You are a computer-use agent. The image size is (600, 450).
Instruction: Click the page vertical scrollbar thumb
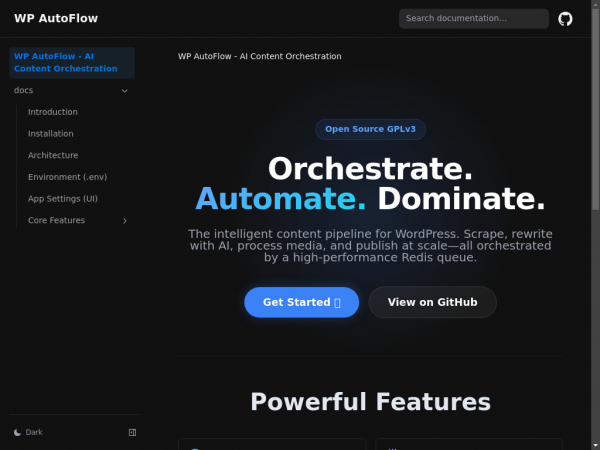click(595, 109)
